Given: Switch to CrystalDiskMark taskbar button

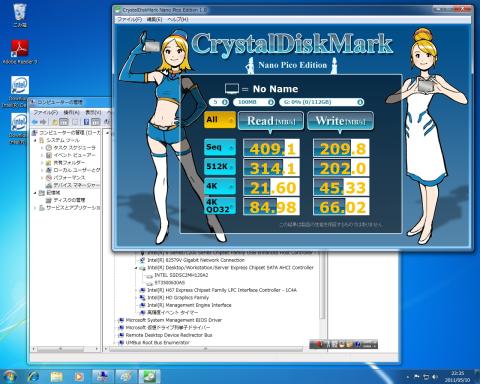Looking at the screenshot, I should tap(149, 377).
